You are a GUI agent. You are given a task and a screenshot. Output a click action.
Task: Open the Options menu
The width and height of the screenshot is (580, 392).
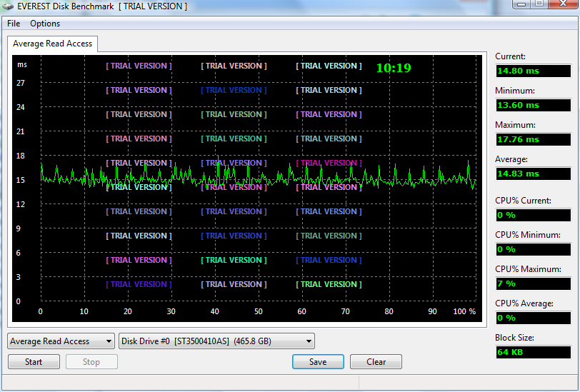tap(45, 24)
